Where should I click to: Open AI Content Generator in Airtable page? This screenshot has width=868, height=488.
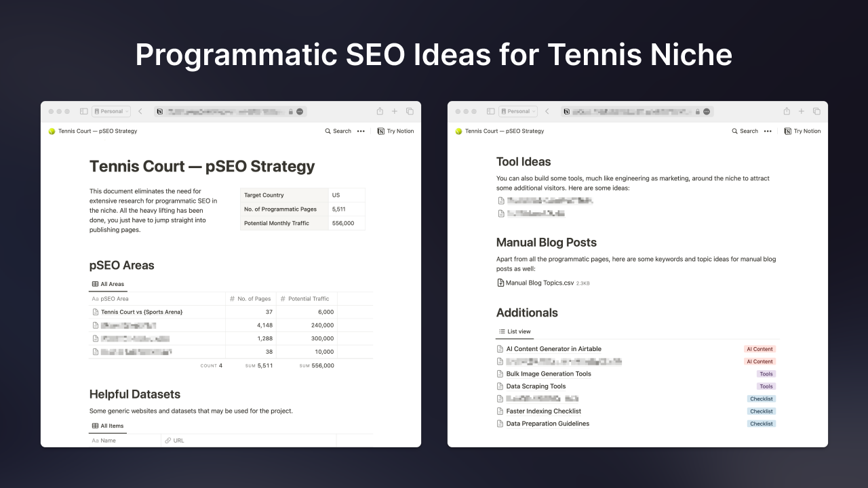coord(554,349)
